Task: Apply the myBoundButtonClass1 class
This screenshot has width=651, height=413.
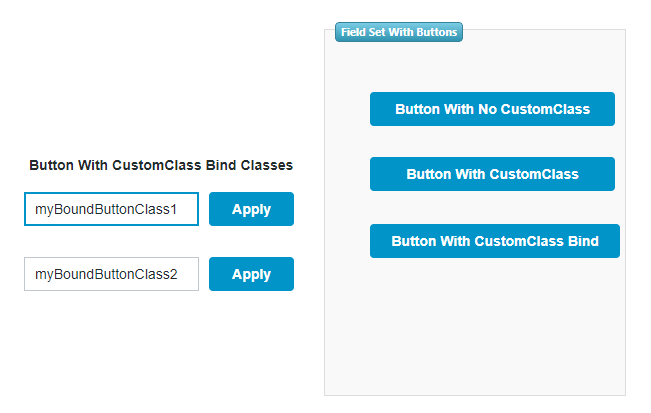Action: click(x=251, y=209)
